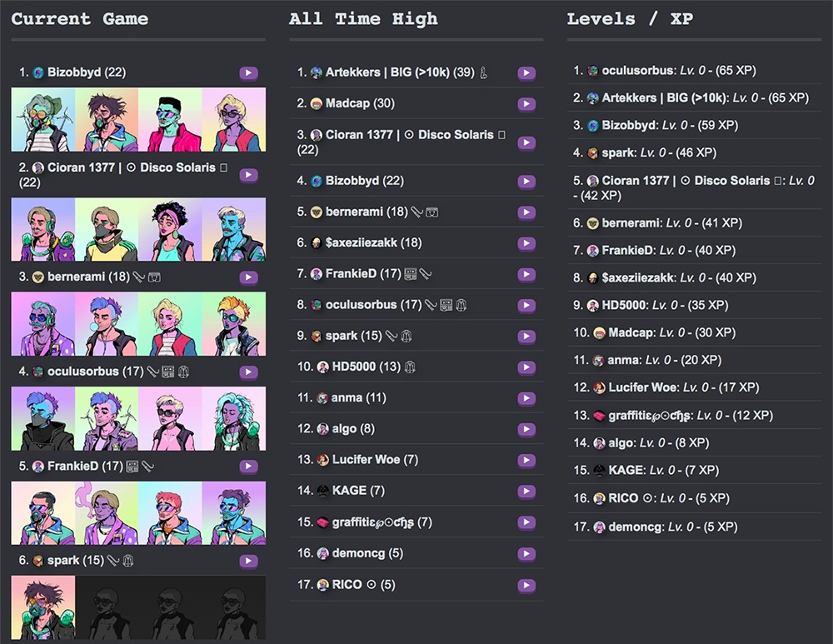Screen dimensions: 833x644
Task: Select spark's first colored character card
Action: (43, 607)
